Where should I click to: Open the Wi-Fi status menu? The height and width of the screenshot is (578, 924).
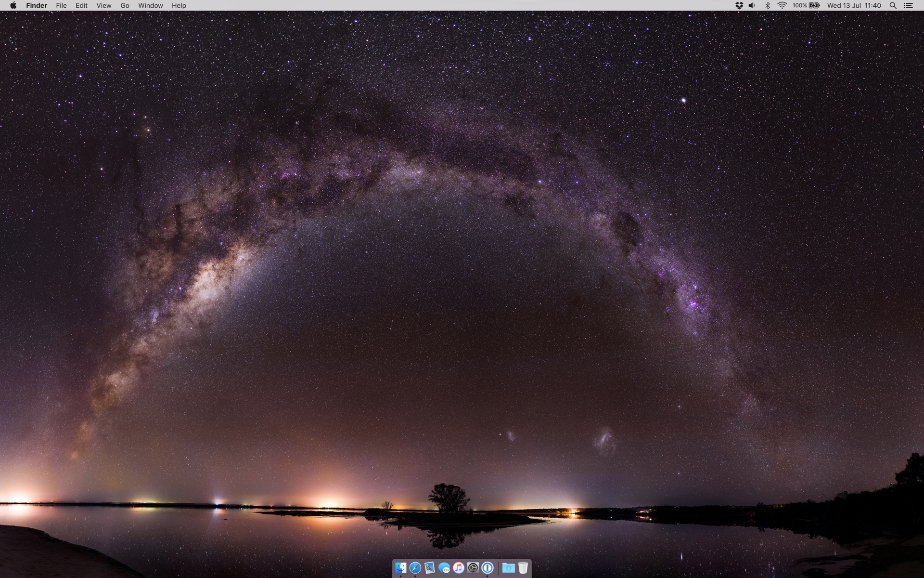[782, 5]
